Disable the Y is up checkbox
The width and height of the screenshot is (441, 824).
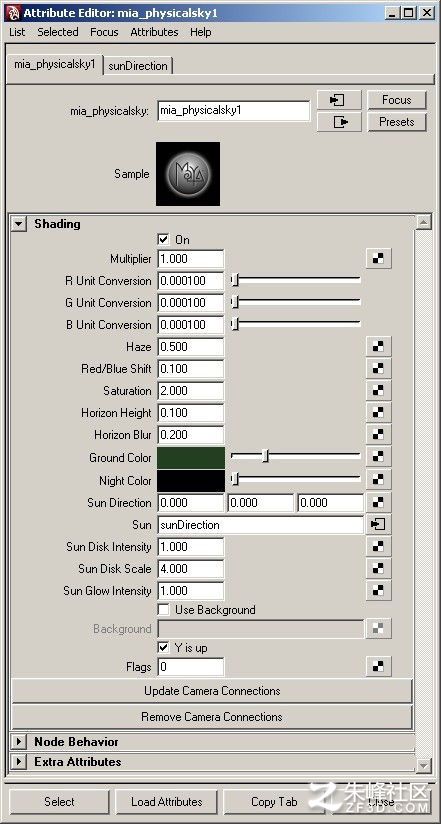point(163,647)
